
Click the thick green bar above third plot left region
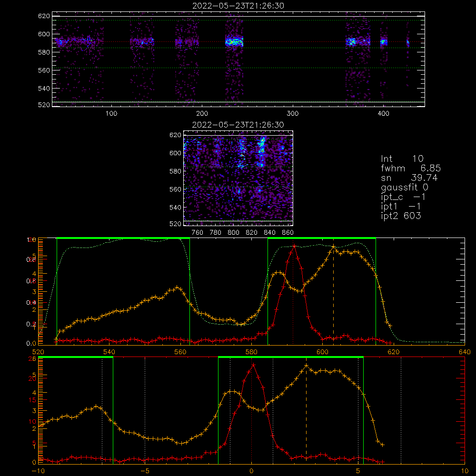[123, 238]
